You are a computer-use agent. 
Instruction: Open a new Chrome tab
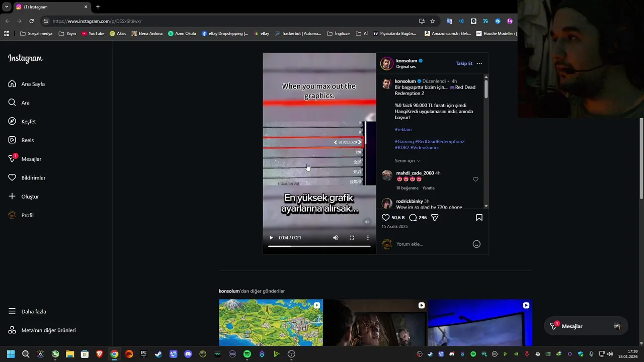[x=98, y=7]
